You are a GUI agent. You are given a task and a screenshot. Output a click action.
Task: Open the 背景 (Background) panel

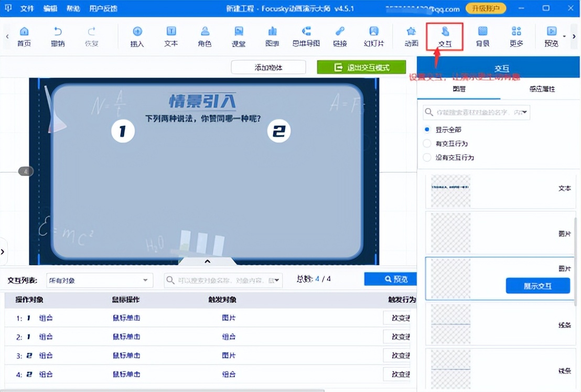(482, 37)
